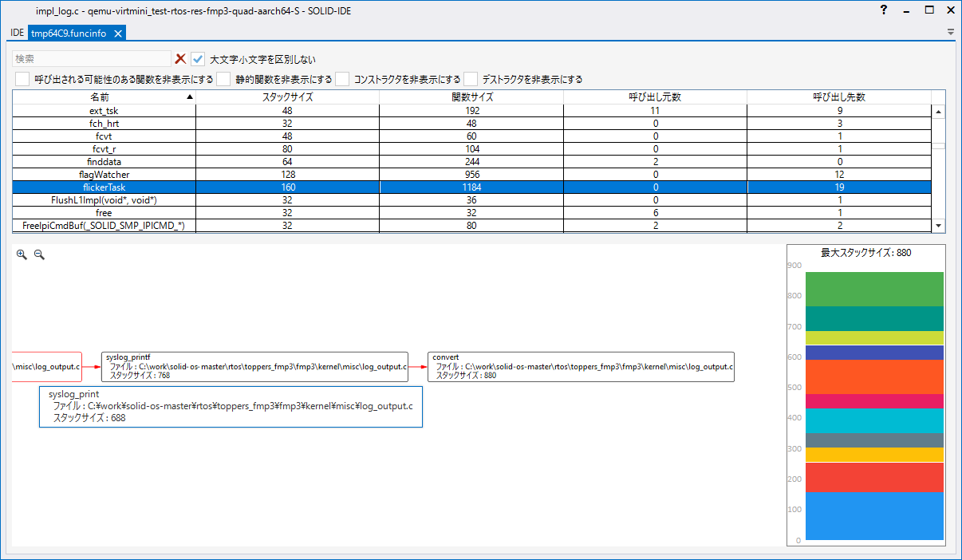Enable hiding possibly-called functions checkbox
This screenshot has width=962, height=560.
coord(22,79)
